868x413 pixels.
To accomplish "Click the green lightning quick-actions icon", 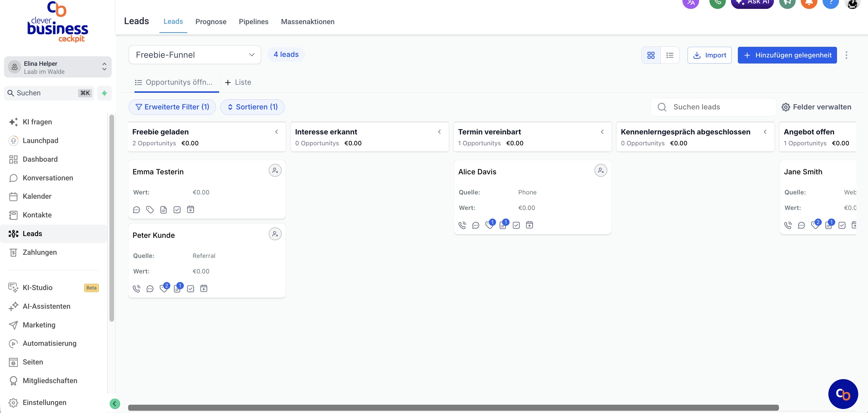I will coord(105,93).
